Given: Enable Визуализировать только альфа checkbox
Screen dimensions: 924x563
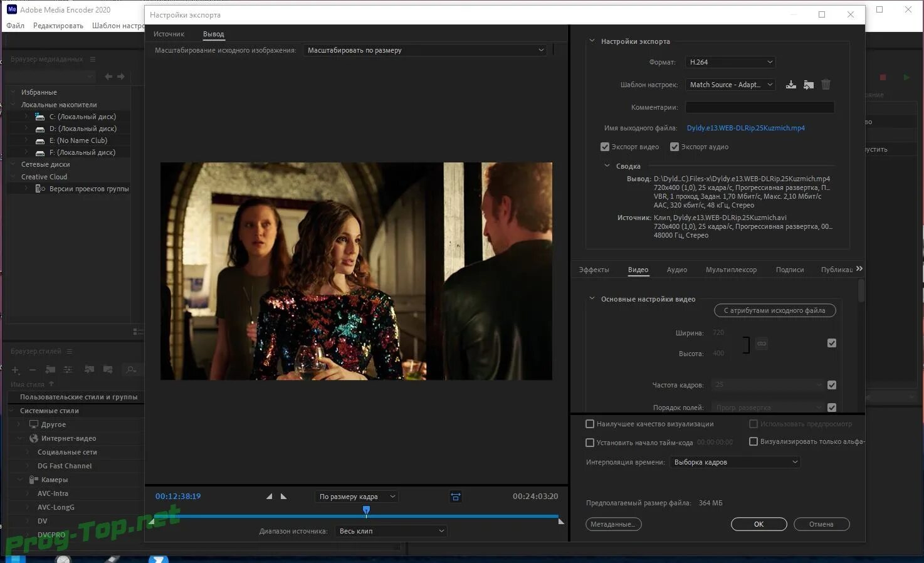Looking at the screenshot, I should pos(753,441).
